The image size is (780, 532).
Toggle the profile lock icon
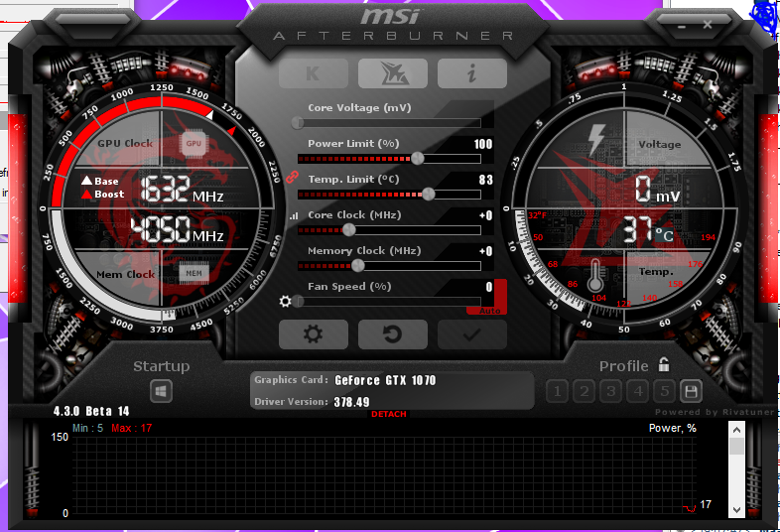tap(664, 365)
